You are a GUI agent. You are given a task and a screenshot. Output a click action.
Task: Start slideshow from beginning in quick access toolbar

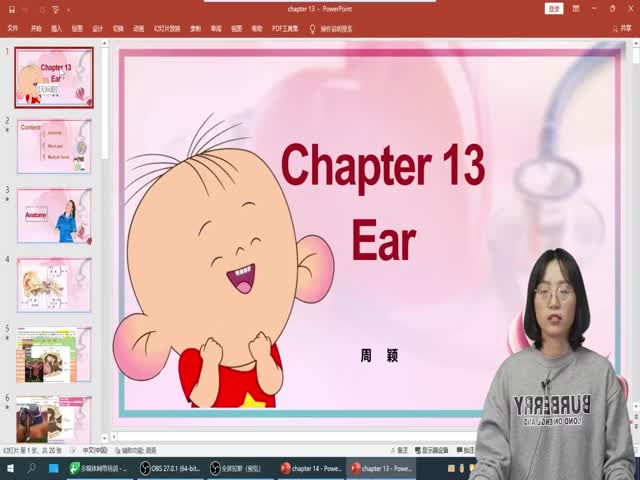56,9
